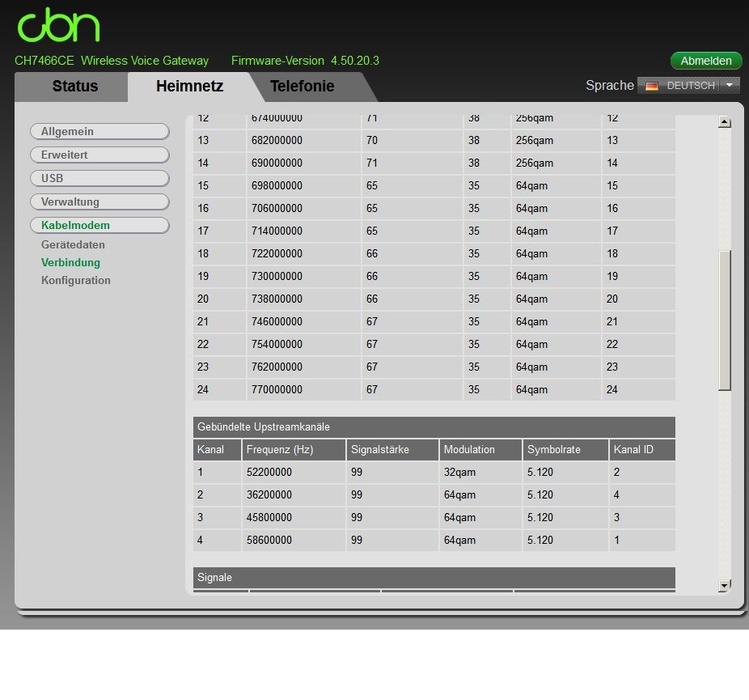Open the Kabelmodem section
The width and height of the screenshot is (749, 700).
(99, 225)
